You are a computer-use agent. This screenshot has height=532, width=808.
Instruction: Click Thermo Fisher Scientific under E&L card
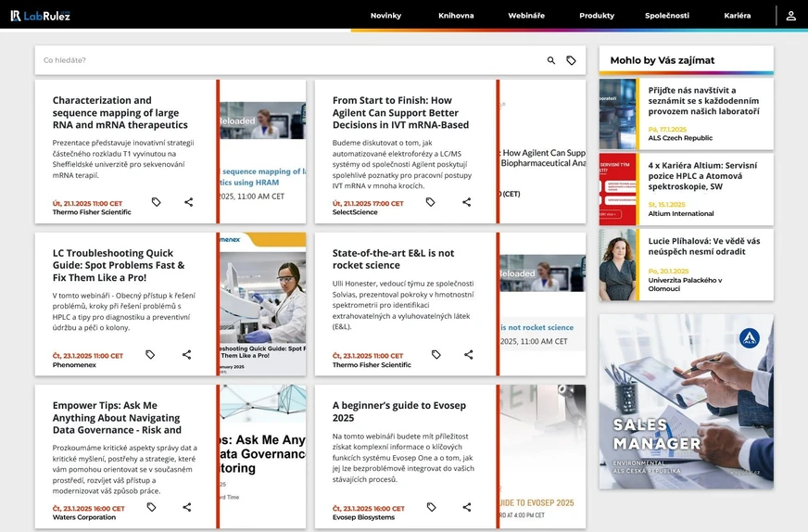click(372, 364)
